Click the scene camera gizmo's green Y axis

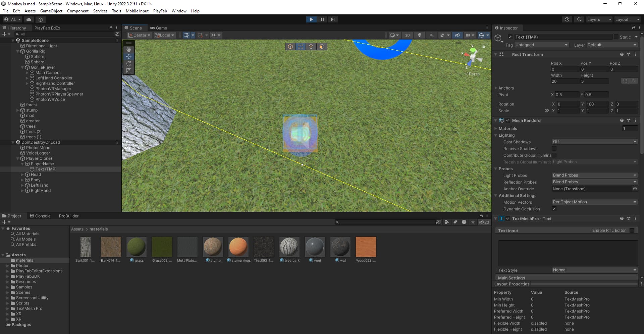click(472, 50)
